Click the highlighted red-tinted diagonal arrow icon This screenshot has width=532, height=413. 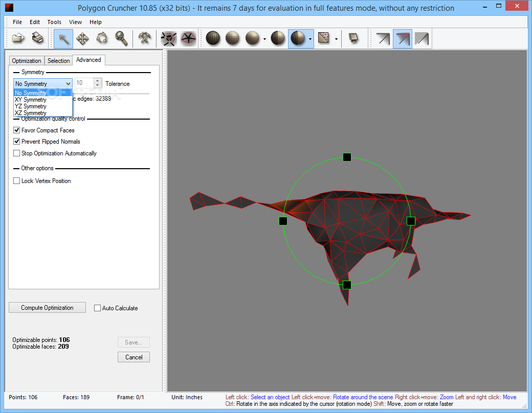(403, 39)
